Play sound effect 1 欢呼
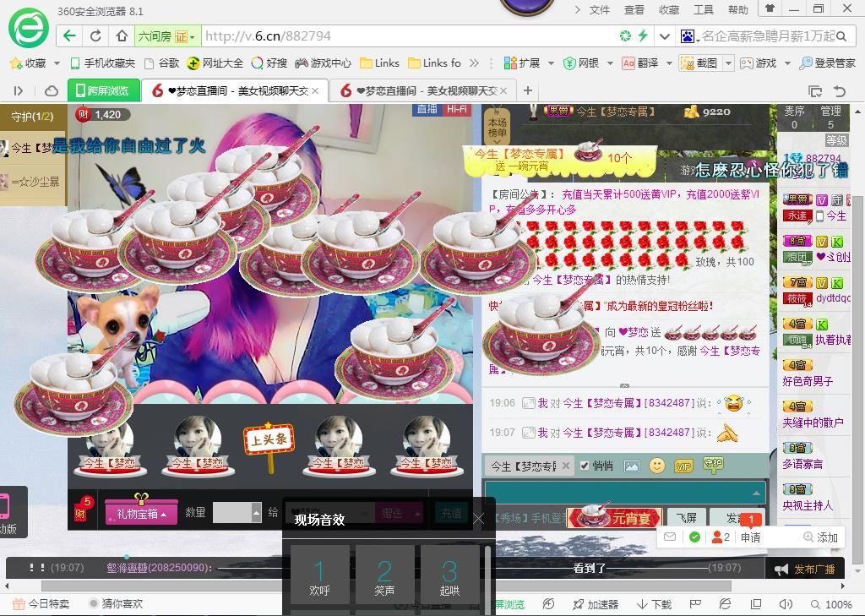This screenshot has height=616, width=865. click(319, 575)
